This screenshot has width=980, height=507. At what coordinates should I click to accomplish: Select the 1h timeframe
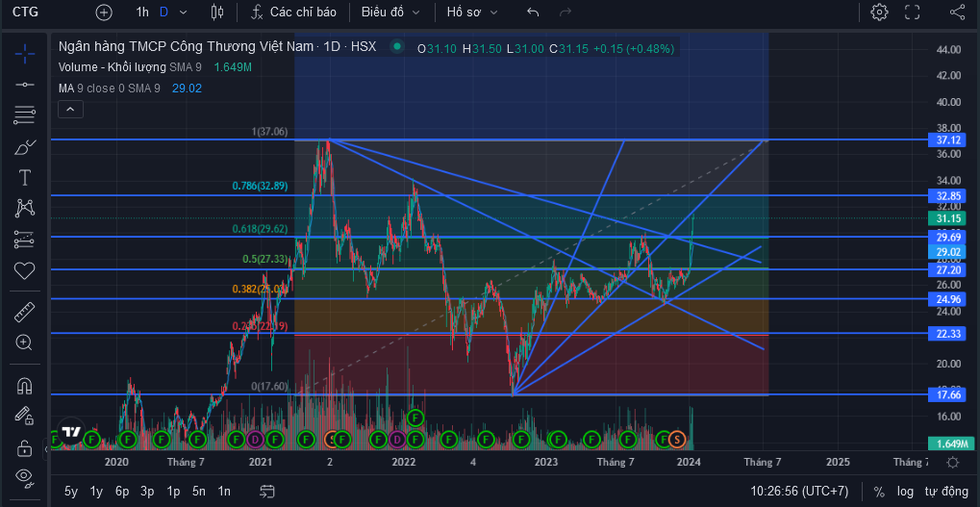coord(142,12)
